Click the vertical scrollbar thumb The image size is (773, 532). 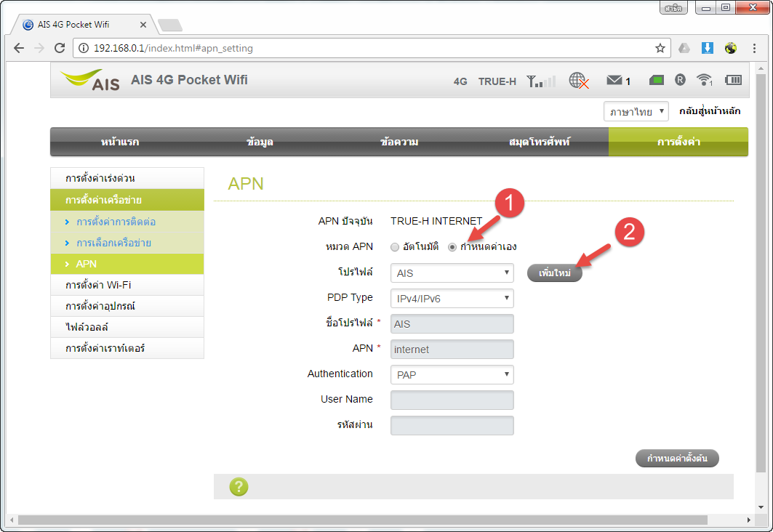[761, 273]
